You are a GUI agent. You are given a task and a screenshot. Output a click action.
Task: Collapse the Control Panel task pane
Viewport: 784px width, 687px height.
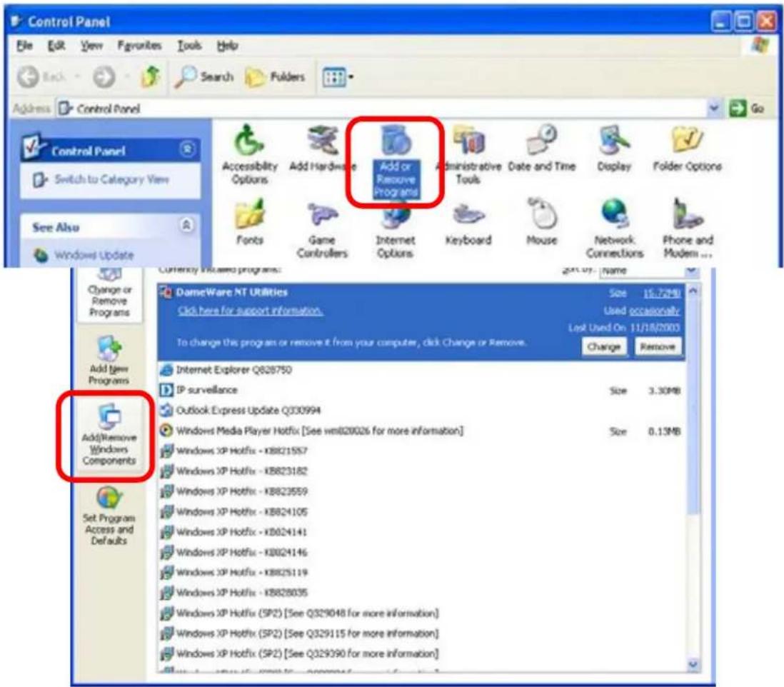click(187, 149)
